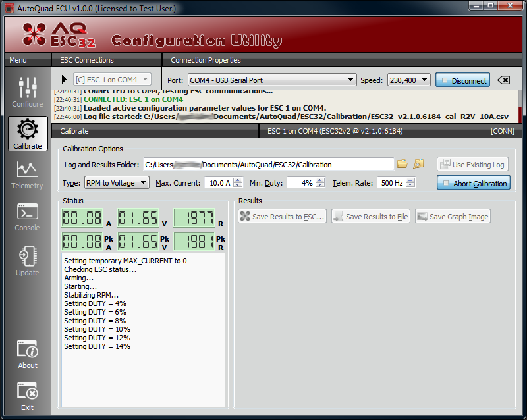Image resolution: width=527 pixels, height=420 pixels.
Task: Click the voltage LCD readout 01.65
Action: [138, 218]
